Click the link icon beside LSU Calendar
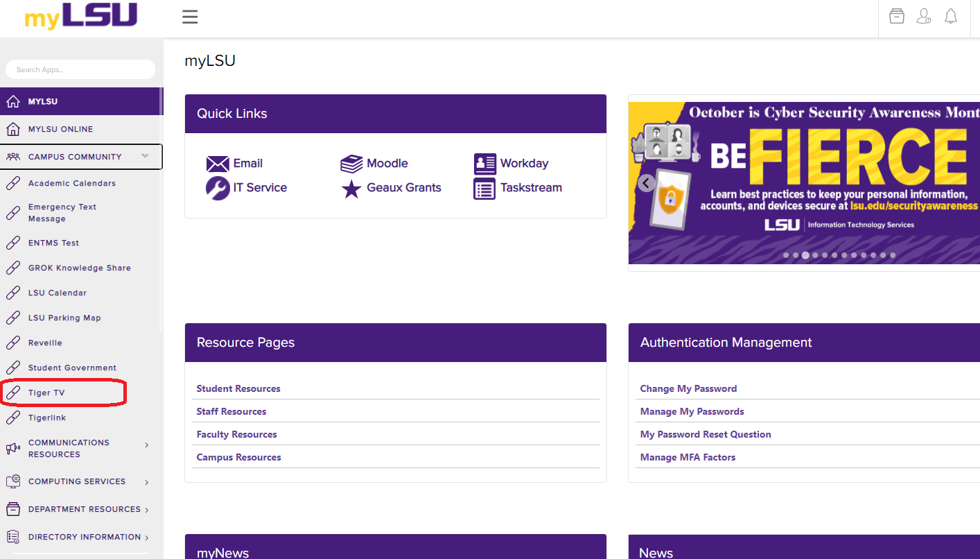Viewport: 980px width, 559px height. coord(12,293)
